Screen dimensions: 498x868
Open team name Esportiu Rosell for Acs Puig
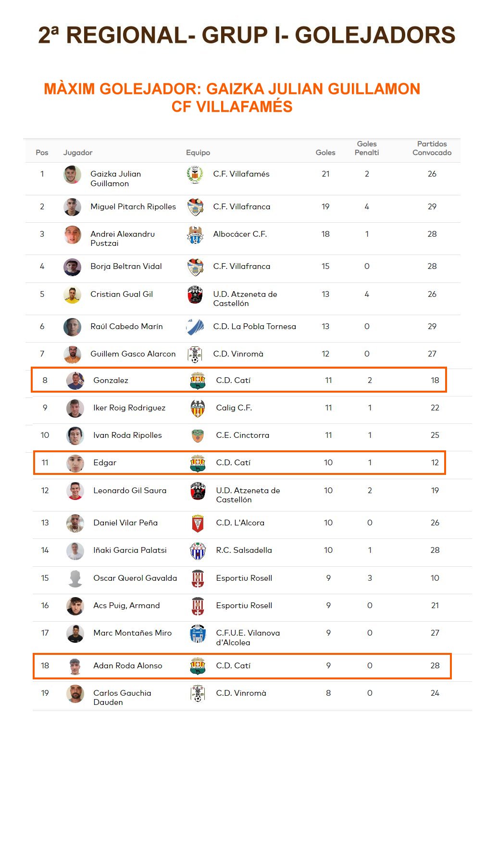click(x=244, y=606)
